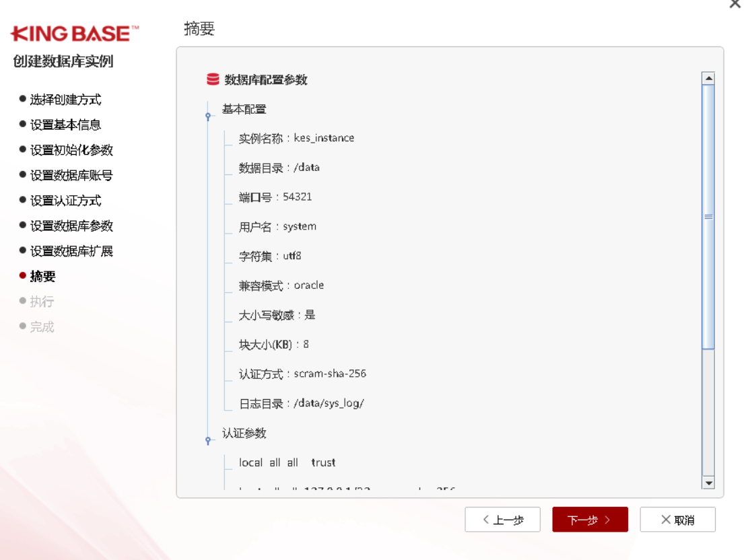Select the 设置数据库扩展 step

click(x=71, y=251)
